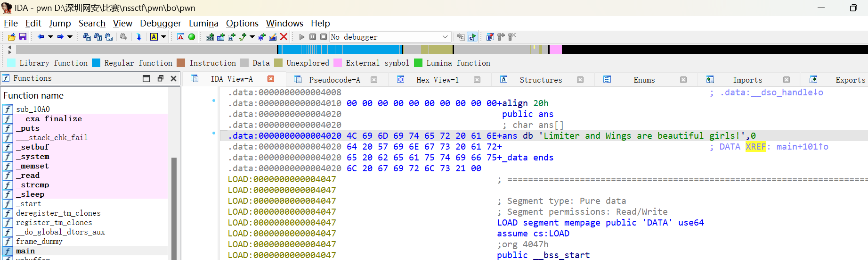Image resolution: width=868 pixels, height=260 pixels.
Task: Open the No debugger combo box
Action: pyautogui.click(x=390, y=37)
